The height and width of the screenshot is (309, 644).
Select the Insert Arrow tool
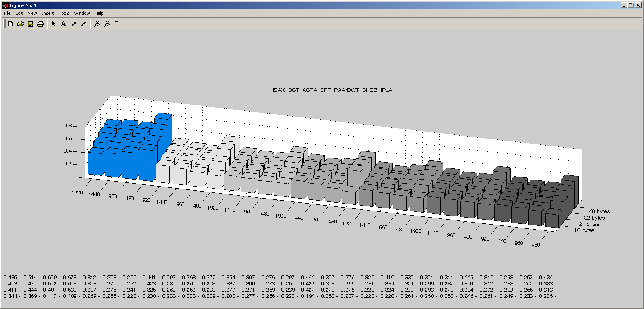(73, 24)
